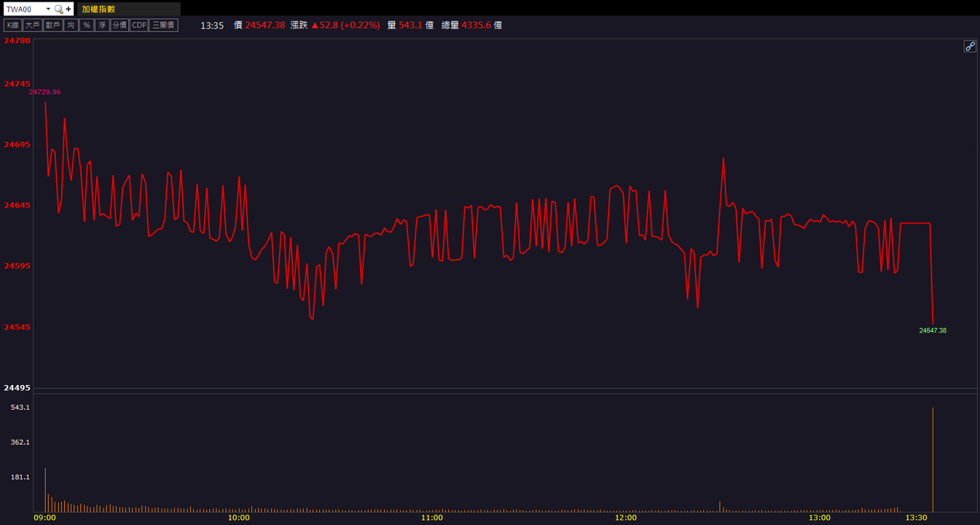Click the green last price label 24547.38
Viewport: 980px width, 525px height.
[933, 330]
